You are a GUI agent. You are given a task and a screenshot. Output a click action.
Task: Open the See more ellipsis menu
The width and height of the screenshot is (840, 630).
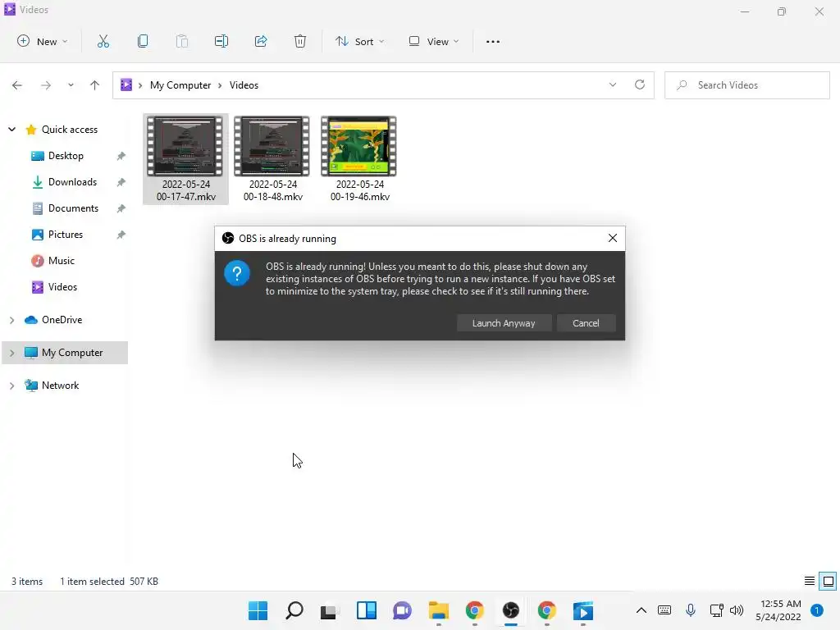point(493,41)
